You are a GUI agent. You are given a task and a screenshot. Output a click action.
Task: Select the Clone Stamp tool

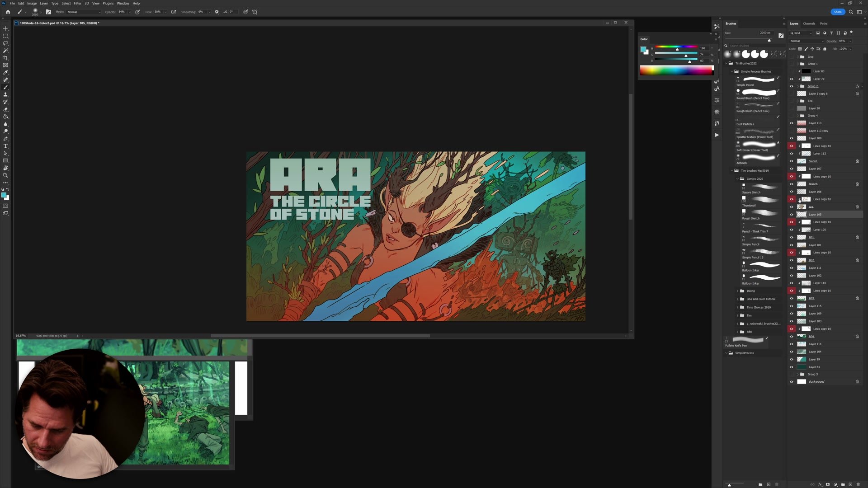pos(5,94)
